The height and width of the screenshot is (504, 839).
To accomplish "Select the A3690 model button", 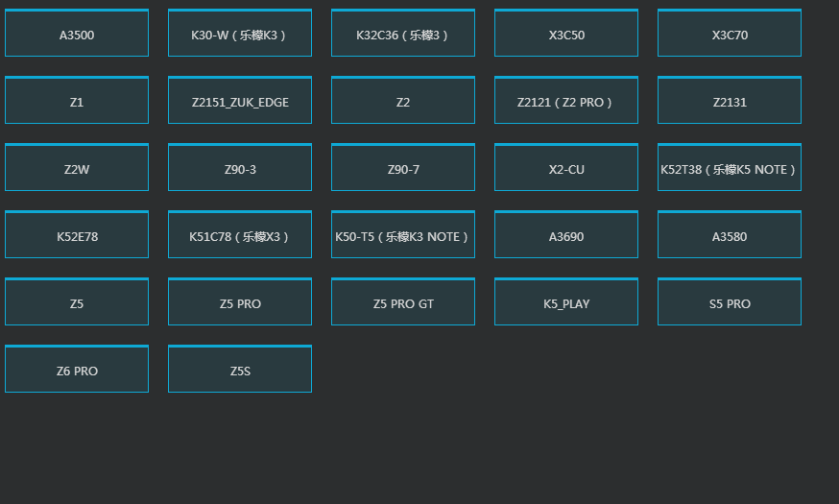I will 566,235.
